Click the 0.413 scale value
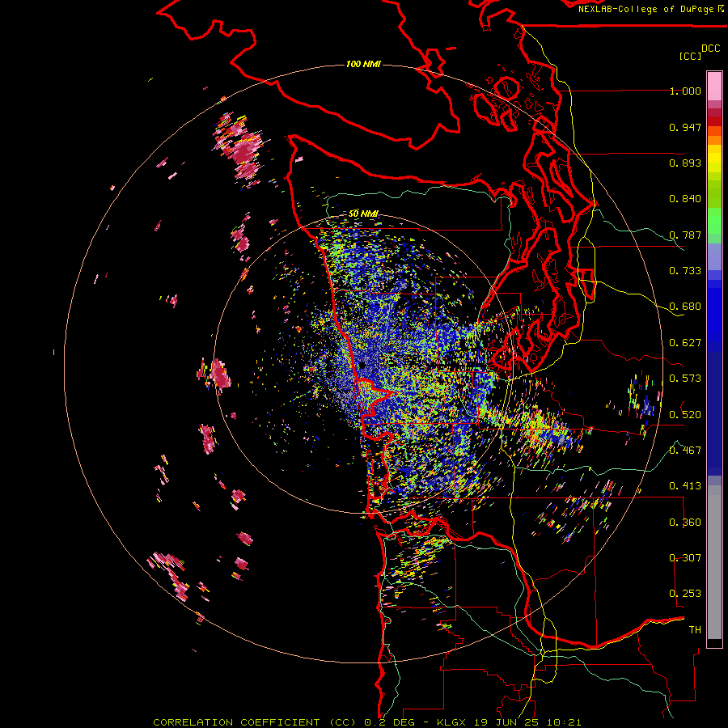 (x=685, y=486)
